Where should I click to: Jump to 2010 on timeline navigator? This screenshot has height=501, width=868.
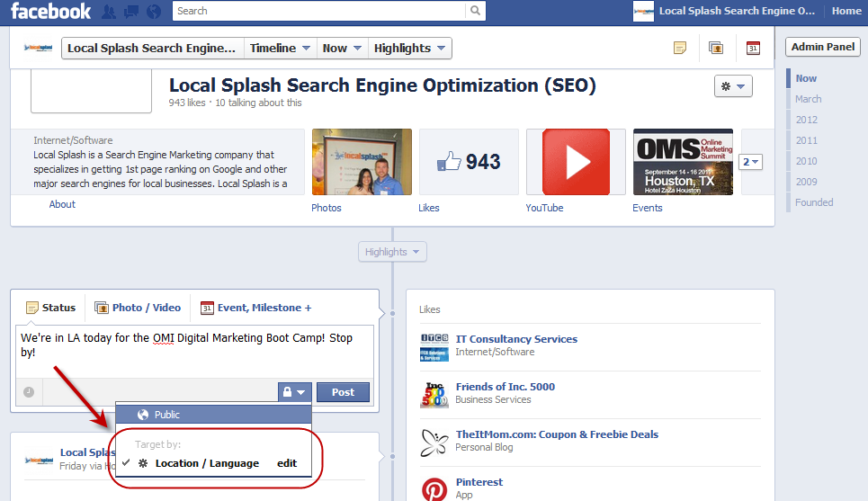pos(807,161)
